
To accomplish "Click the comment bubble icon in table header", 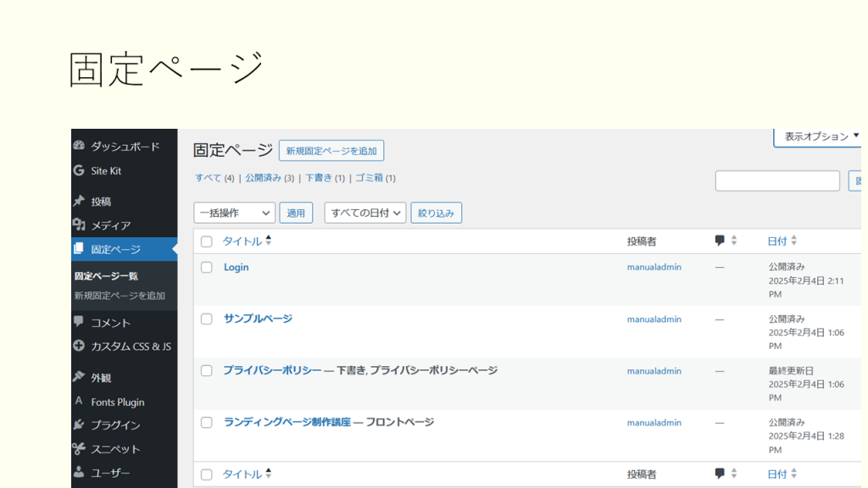I will [720, 241].
